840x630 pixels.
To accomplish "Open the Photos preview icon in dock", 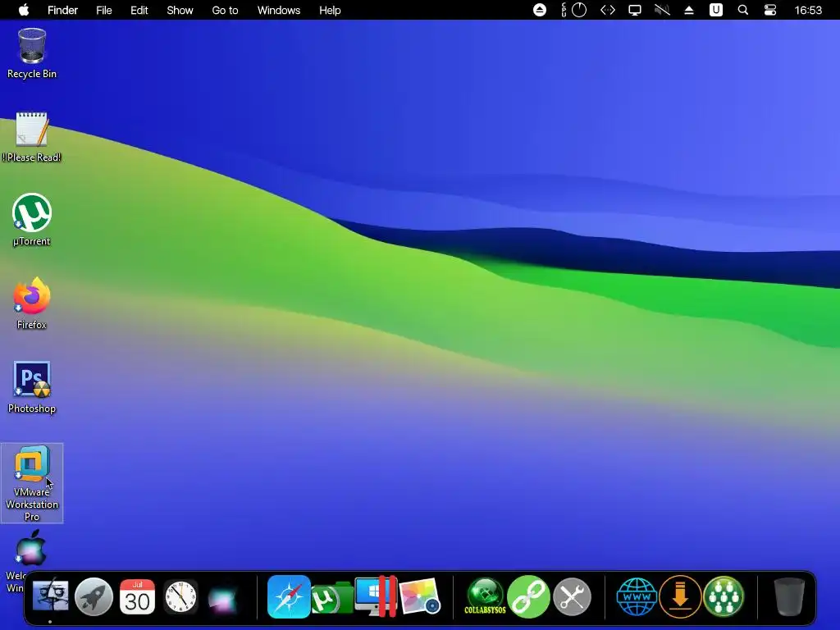I will click(419, 596).
